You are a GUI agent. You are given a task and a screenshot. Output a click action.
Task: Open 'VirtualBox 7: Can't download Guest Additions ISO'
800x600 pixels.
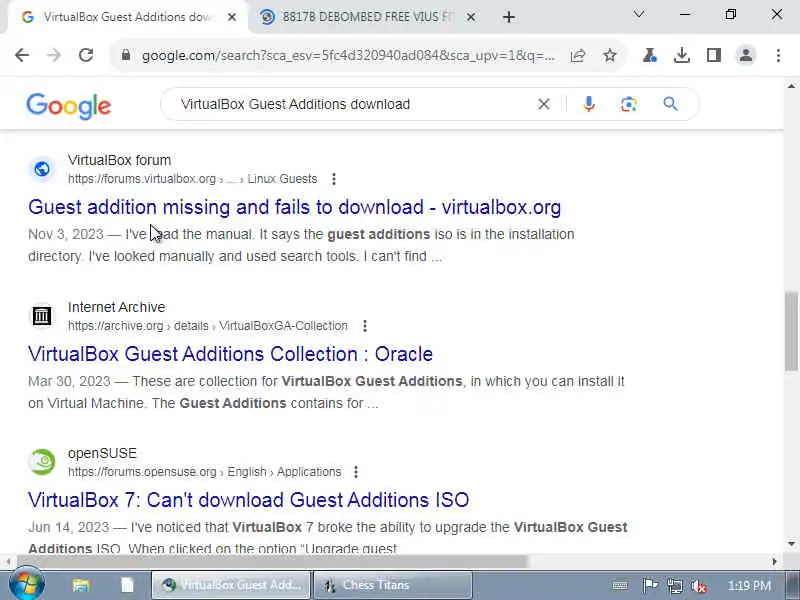point(248,500)
